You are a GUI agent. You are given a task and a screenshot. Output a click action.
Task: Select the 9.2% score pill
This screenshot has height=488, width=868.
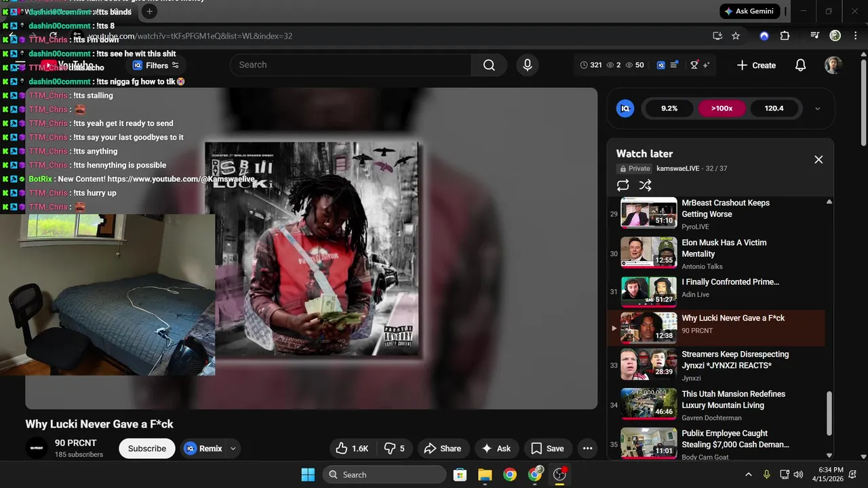click(x=669, y=108)
